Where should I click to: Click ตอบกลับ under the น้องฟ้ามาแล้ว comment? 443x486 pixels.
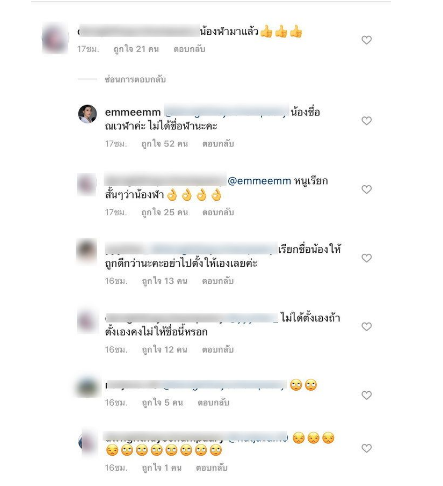pyautogui.click(x=189, y=49)
